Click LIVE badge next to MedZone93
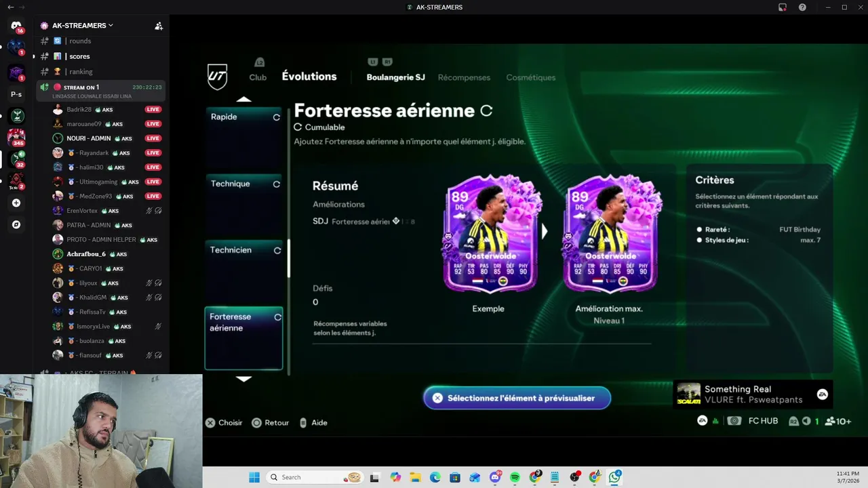 point(153,196)
